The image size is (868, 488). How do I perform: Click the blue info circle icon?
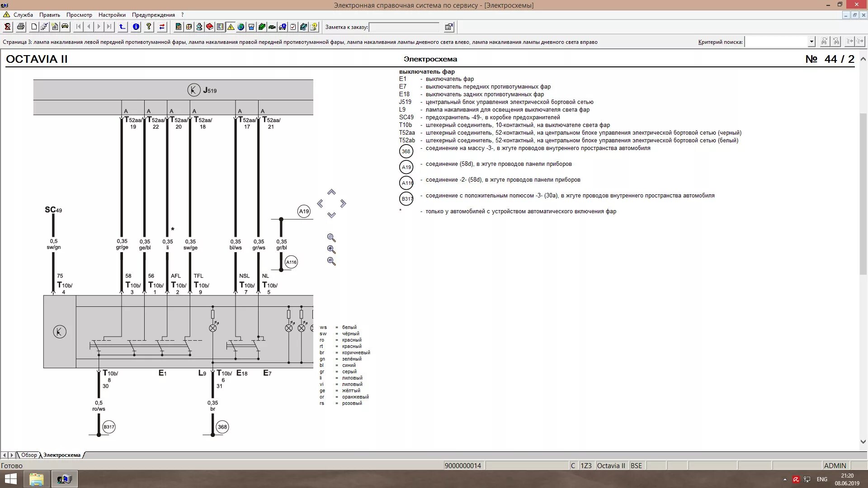coord(136,27)
